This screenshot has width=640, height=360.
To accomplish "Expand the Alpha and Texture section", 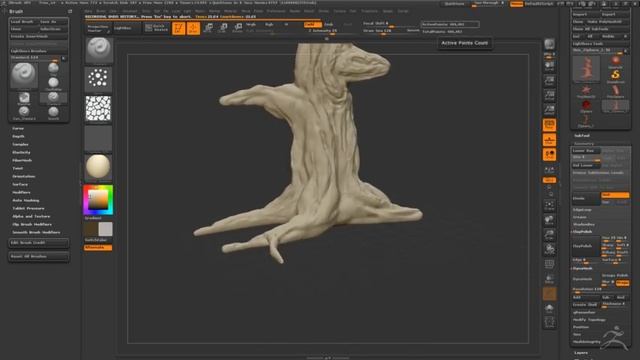I will click(31, 216).
